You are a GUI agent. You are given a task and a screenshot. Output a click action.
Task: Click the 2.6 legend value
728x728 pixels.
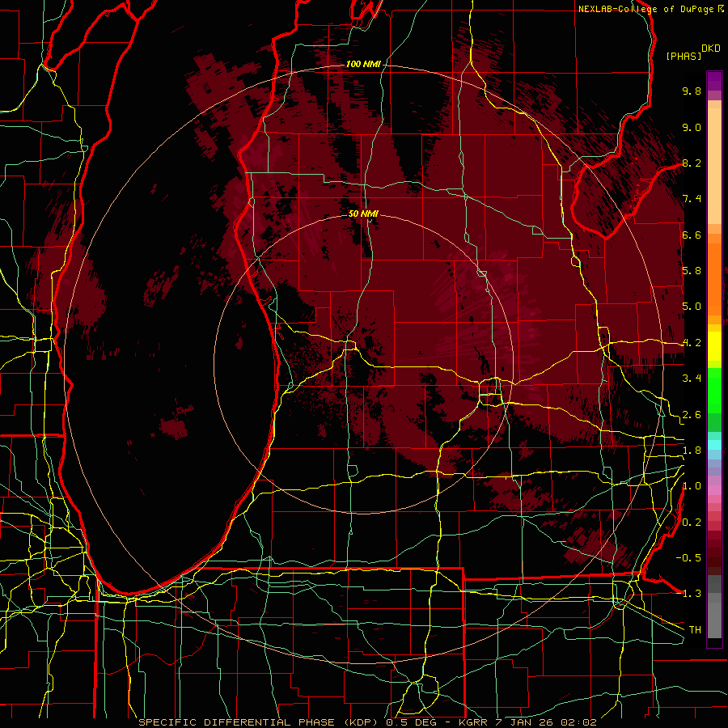(692, 415)
